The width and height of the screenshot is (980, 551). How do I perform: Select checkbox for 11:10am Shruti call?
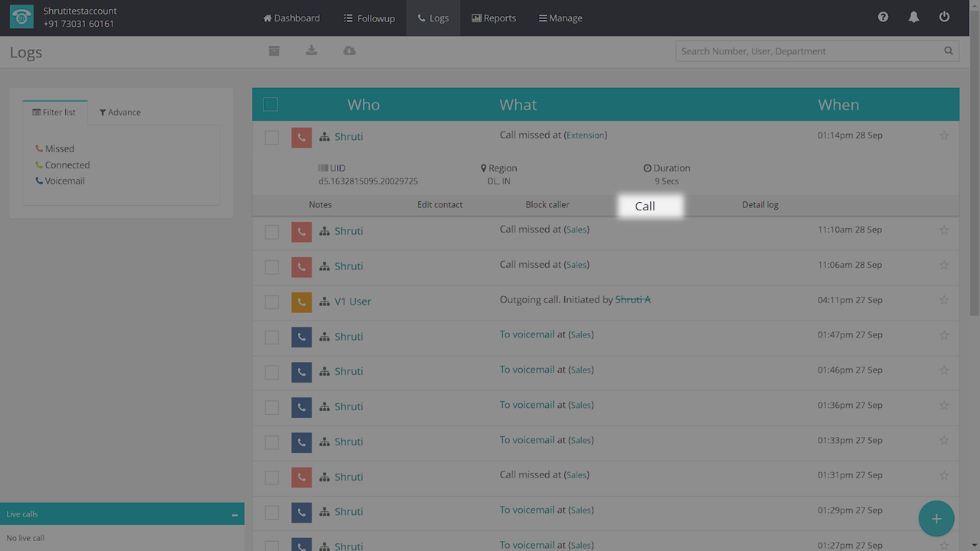pos(272,231)
